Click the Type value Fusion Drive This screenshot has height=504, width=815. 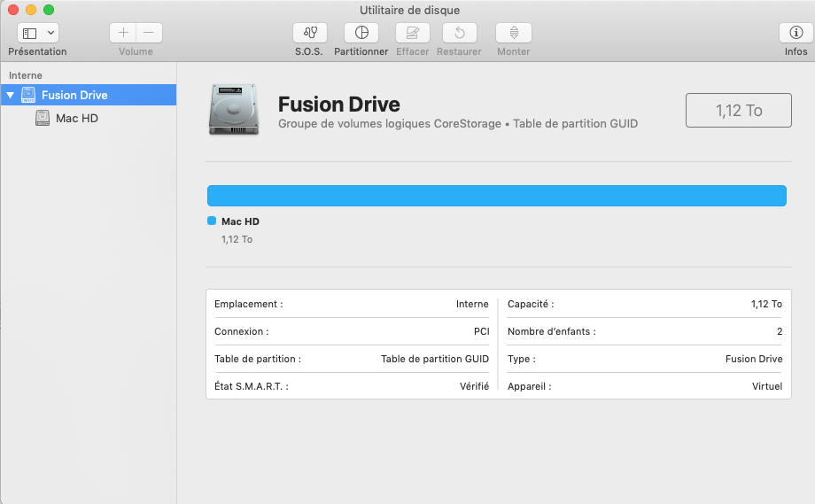point(754,359)
